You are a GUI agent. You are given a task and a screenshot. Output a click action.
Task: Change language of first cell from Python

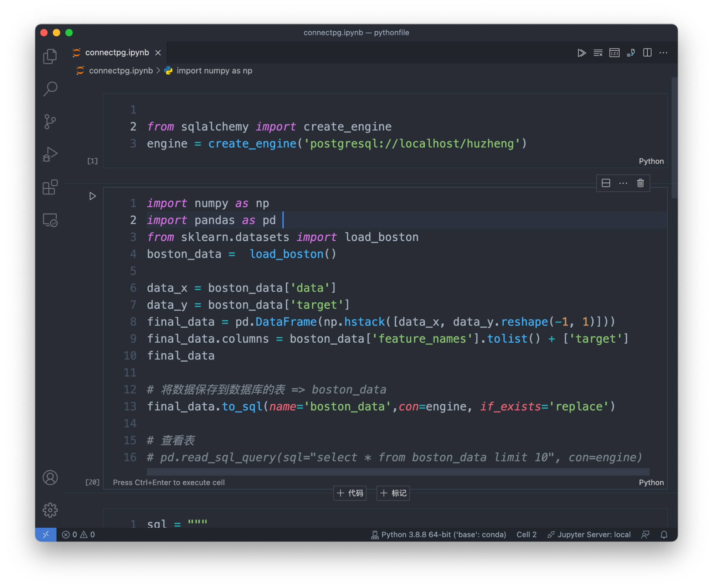coord(651,161)
